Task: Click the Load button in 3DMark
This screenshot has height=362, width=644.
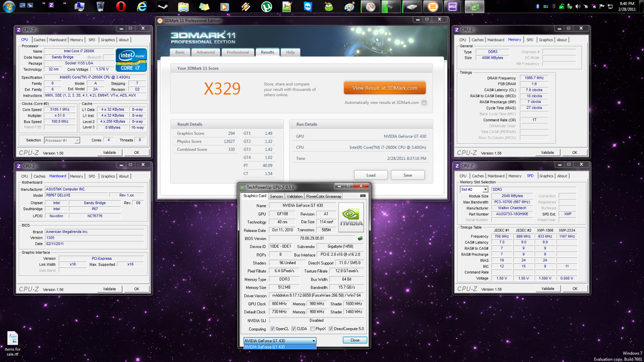Action: (x=371, y=175)
